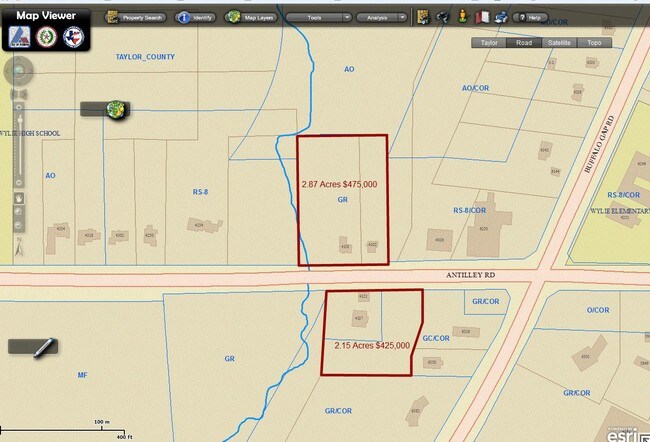Expand the Analysis dropdown menu
The height and width of the screenshot is (442, 650).
coord(381,17)
